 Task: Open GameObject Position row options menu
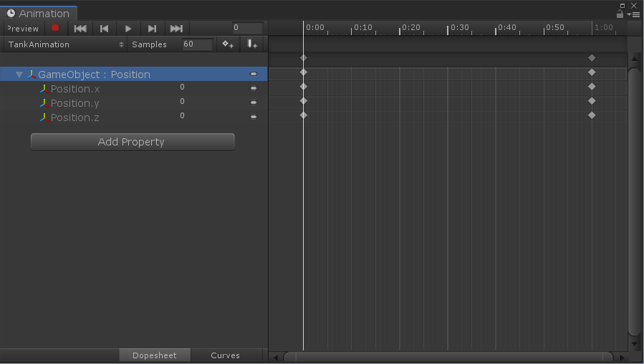point(254,74)
